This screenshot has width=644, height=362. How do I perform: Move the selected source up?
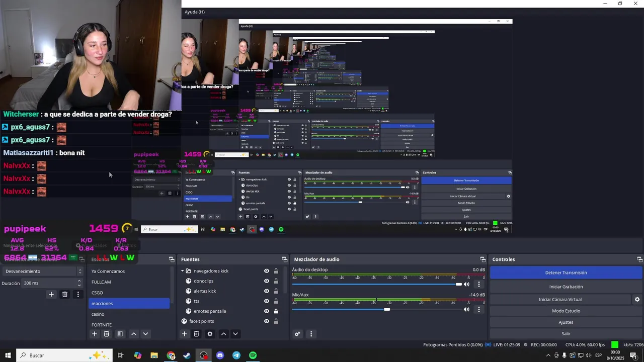tap(223, 334)
